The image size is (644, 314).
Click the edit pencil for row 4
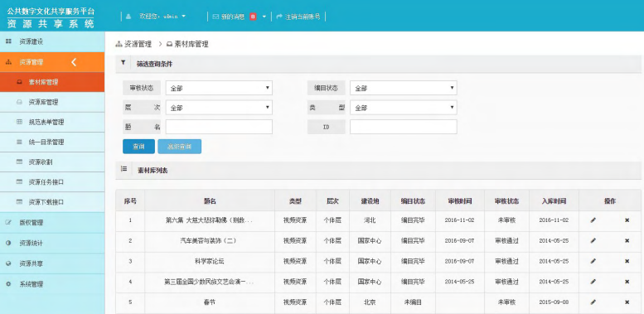593,282
